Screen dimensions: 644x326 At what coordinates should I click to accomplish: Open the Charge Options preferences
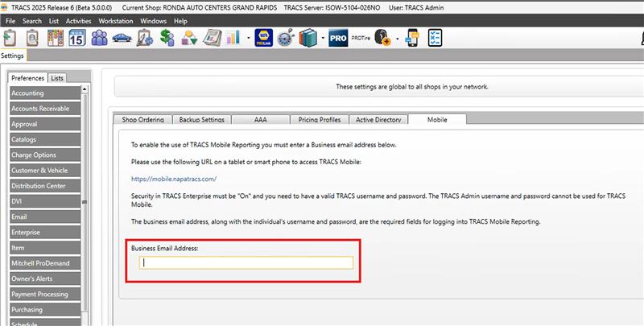[x=45, y=155]
